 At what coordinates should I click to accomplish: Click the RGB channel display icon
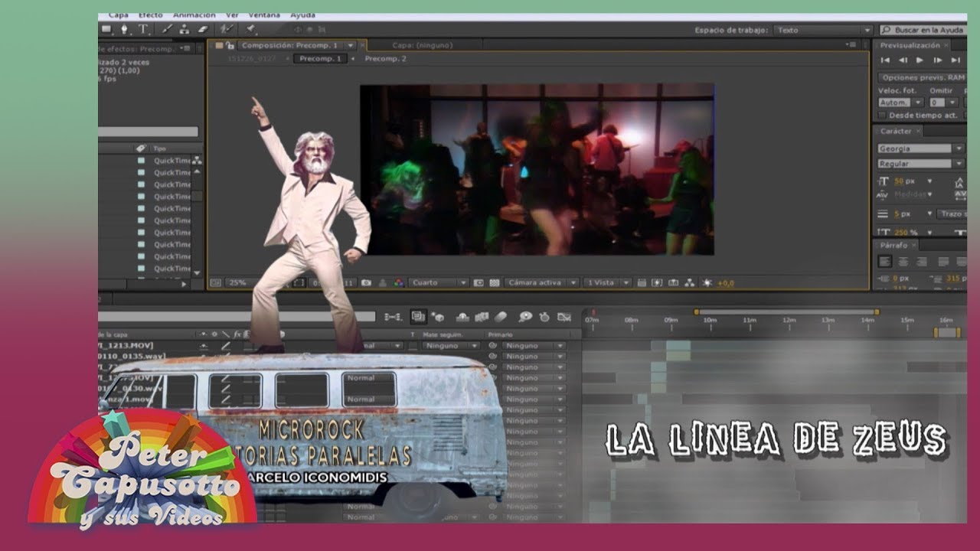point(398,282)
